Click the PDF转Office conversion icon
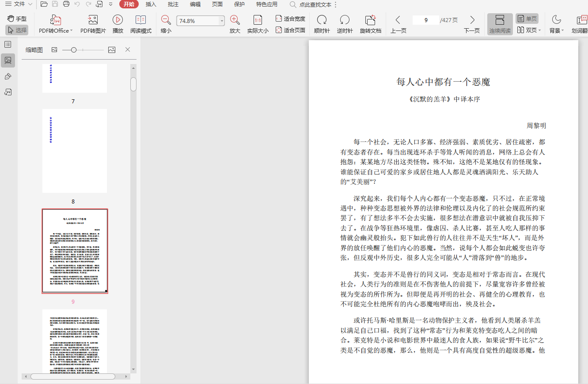Image resolution: width=588 pixels, height=384 pixels. [x=56, y=20]
